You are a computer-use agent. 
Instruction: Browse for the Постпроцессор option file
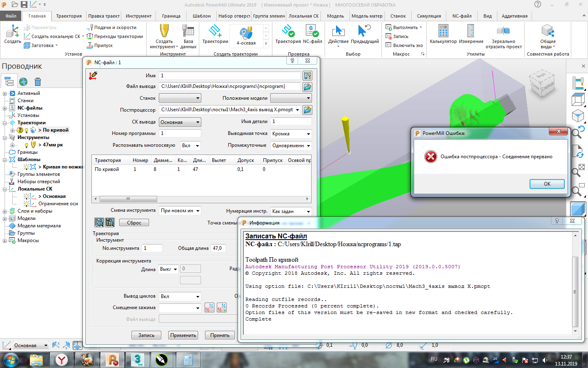[307, 110]
